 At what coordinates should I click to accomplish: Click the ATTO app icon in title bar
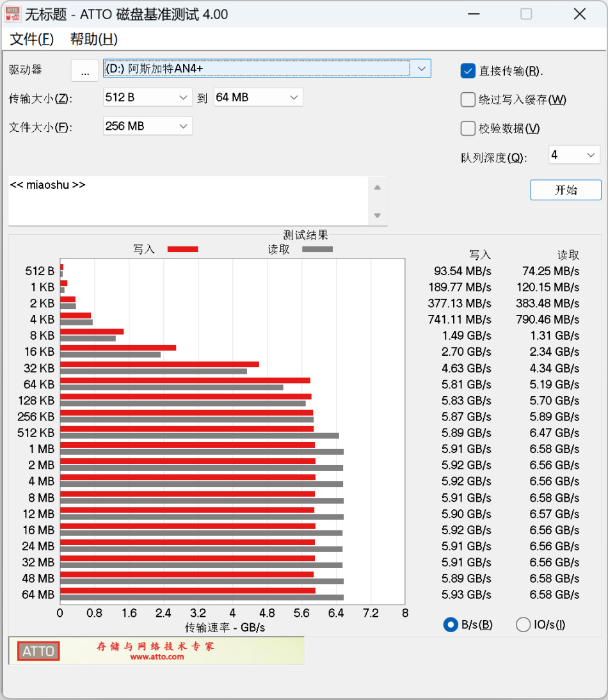click(x=13, y=14)
